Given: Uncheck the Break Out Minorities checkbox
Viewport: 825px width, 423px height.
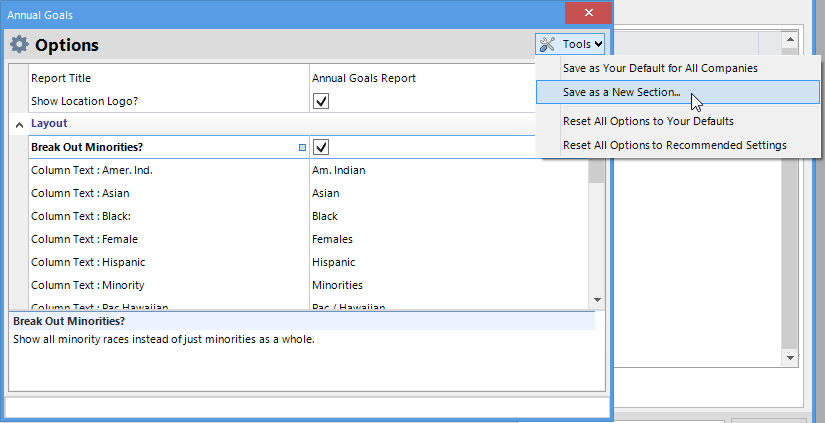Looking at the screenshot, I should point(321,147).
